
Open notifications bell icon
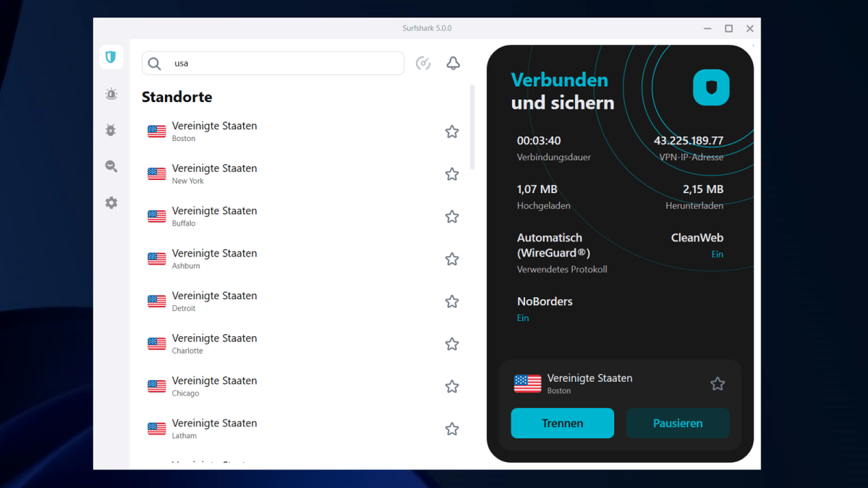coord(454,64)
